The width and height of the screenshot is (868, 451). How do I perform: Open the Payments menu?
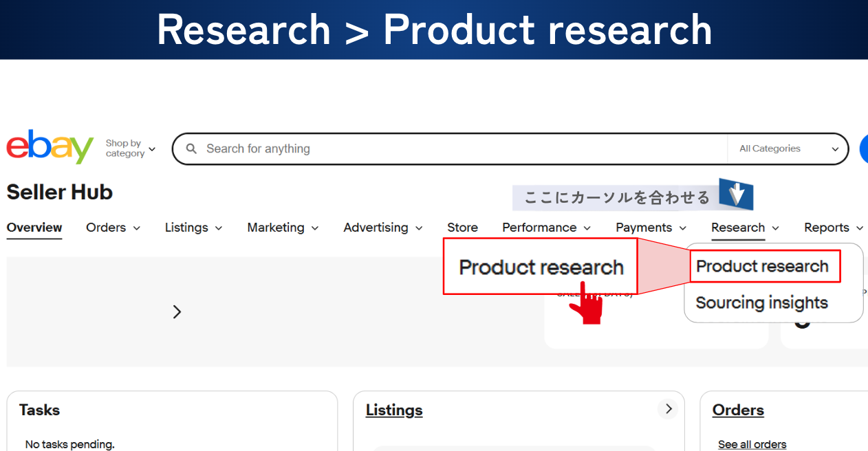(x=651, y=228)
